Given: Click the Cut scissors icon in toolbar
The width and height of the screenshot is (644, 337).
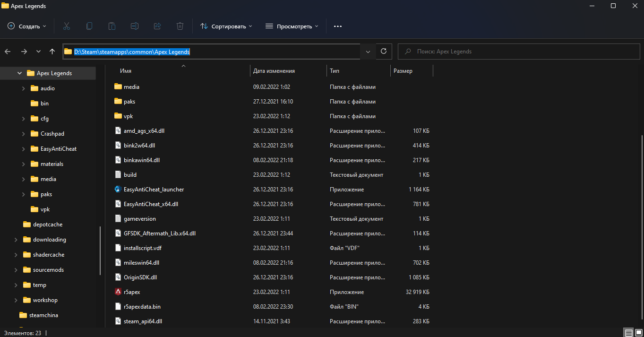Looking at the screenshot, I should pyautogui.click(x=66, y=26).
